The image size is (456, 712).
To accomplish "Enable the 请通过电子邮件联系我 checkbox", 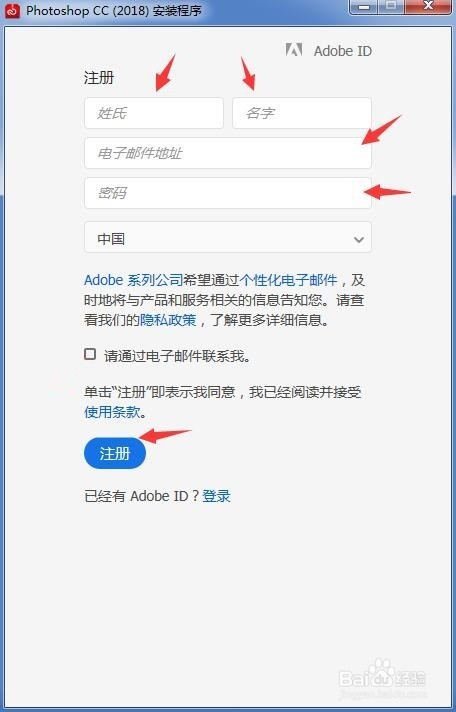I will click(x=90, y=354).
